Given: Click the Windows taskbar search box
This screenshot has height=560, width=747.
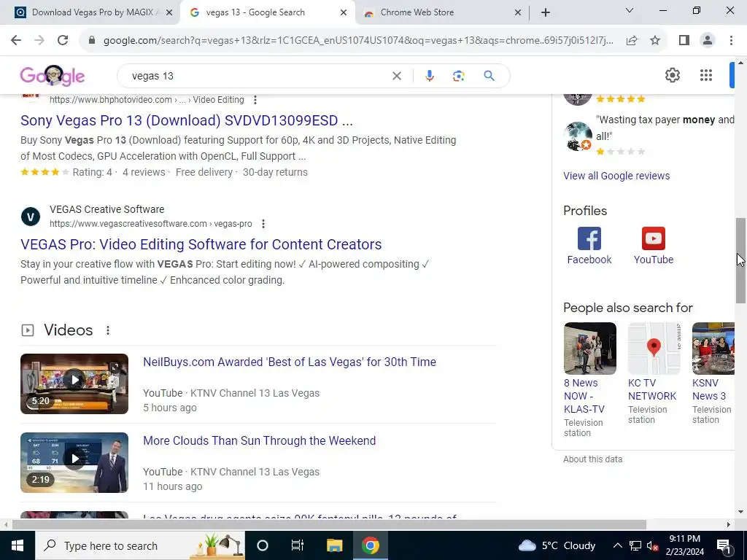Looking at the screenshot, I should (140, 545).
